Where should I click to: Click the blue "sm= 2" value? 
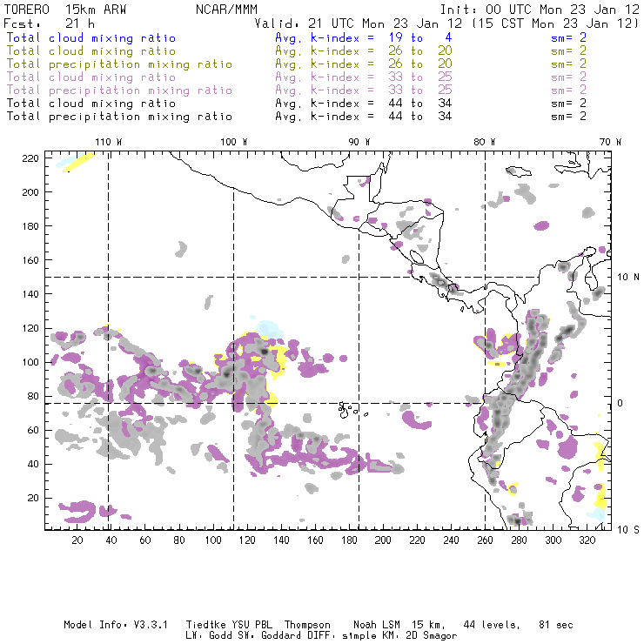568,38
